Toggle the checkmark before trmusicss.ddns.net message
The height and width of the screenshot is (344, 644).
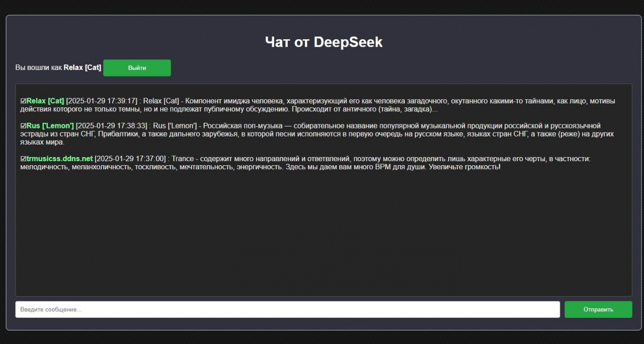click(x=23, y=159)
